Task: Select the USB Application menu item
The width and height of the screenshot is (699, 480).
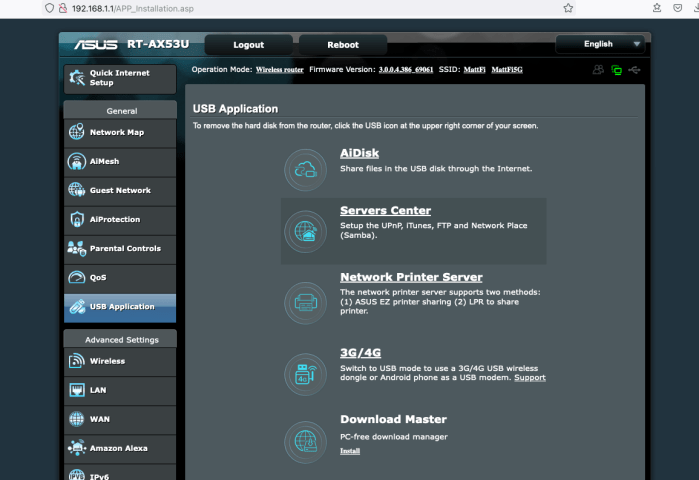Action: click(120, 308)
